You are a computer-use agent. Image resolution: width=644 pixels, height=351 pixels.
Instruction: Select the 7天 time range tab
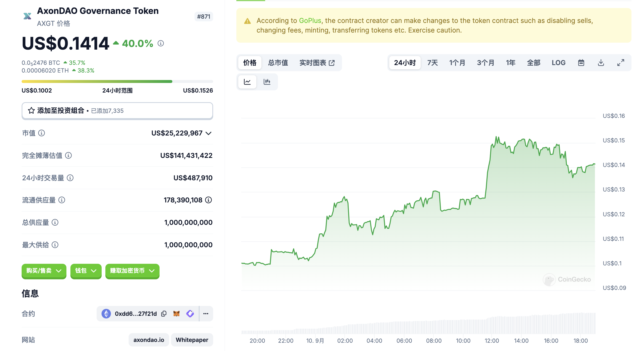click(x=432, y=63)
